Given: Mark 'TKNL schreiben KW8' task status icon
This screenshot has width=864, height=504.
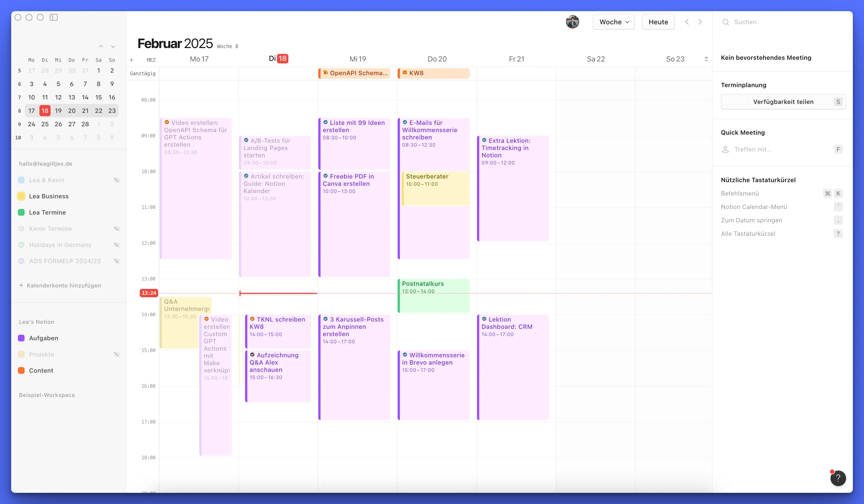Looking at the screenshot, I should tap(252, 319).
